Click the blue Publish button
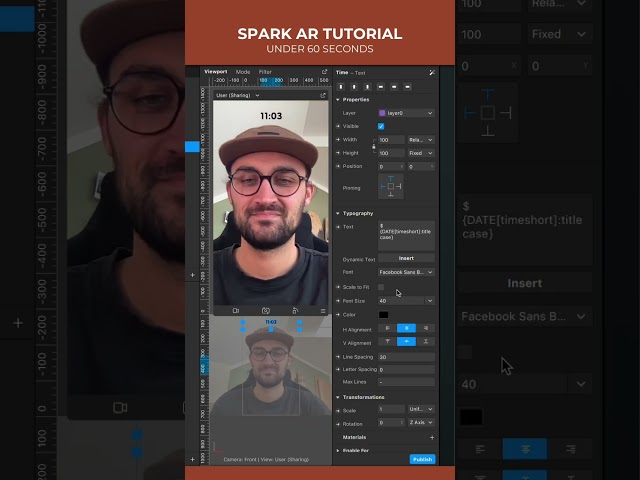Screen dimensions: 640x480 [422, 459]
